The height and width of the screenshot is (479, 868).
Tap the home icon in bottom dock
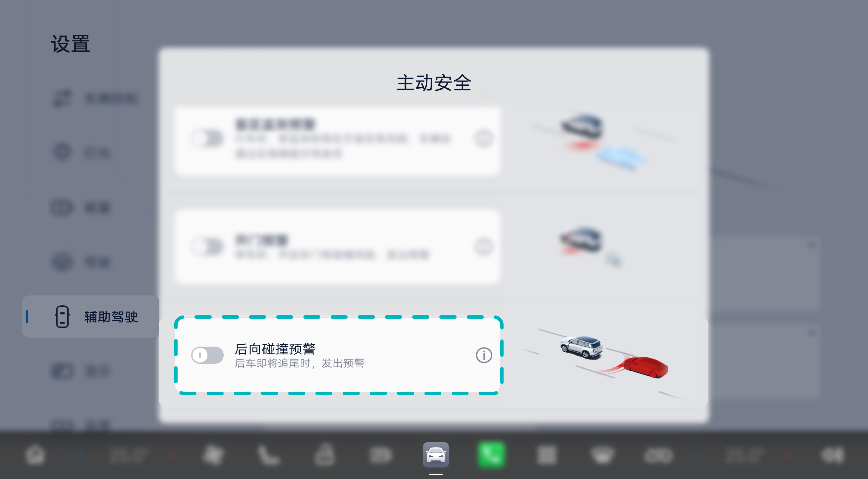35,455
